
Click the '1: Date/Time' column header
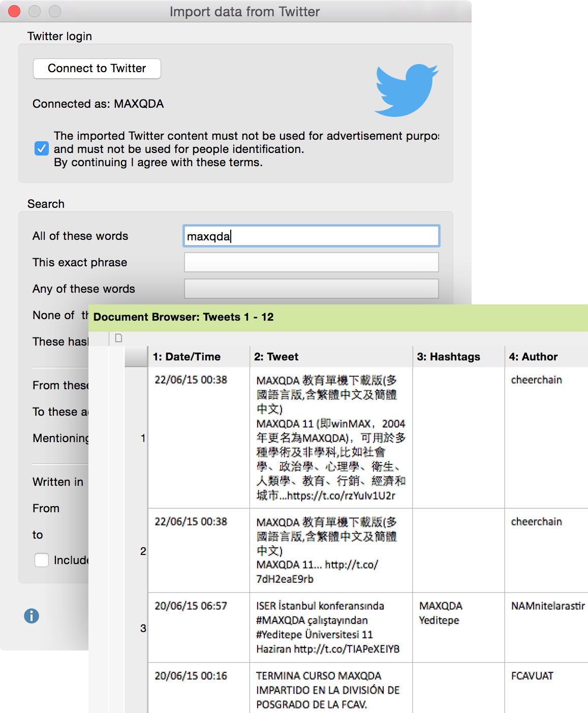(199, 357)
